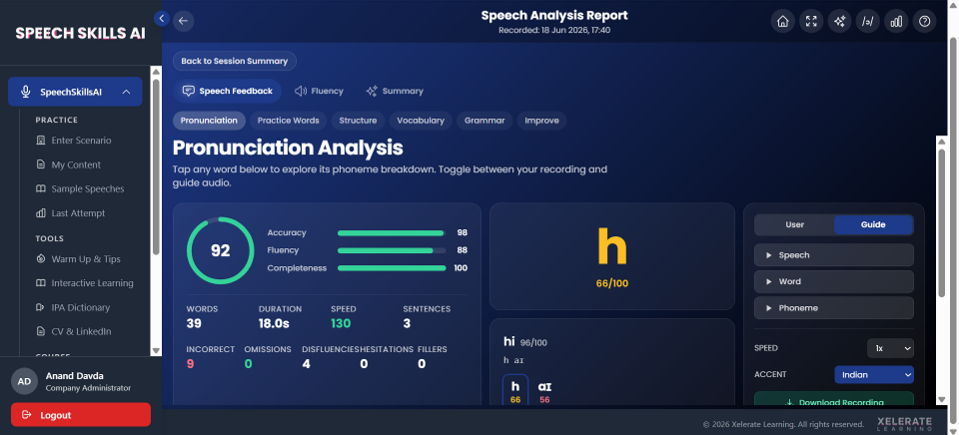The image size is (959, 435).
Task: Play the Phoneme audio
Action: click(834, 308)
